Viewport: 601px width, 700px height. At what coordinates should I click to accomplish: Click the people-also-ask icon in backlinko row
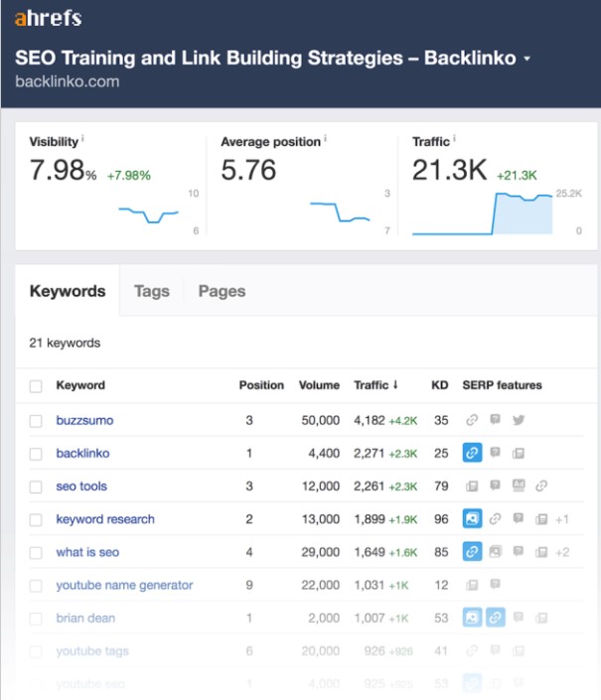pyautogui.click(x=495, y=452)
